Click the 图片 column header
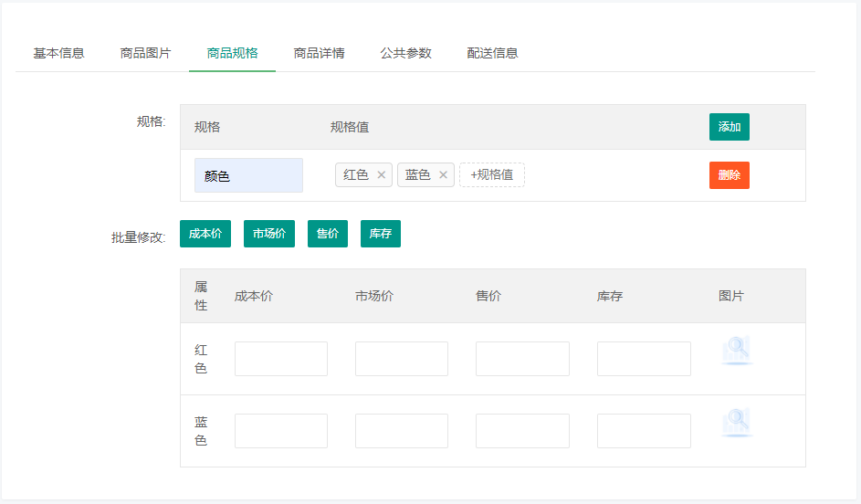Viewport: 861px width, 504px height. (x=731, y=297)
